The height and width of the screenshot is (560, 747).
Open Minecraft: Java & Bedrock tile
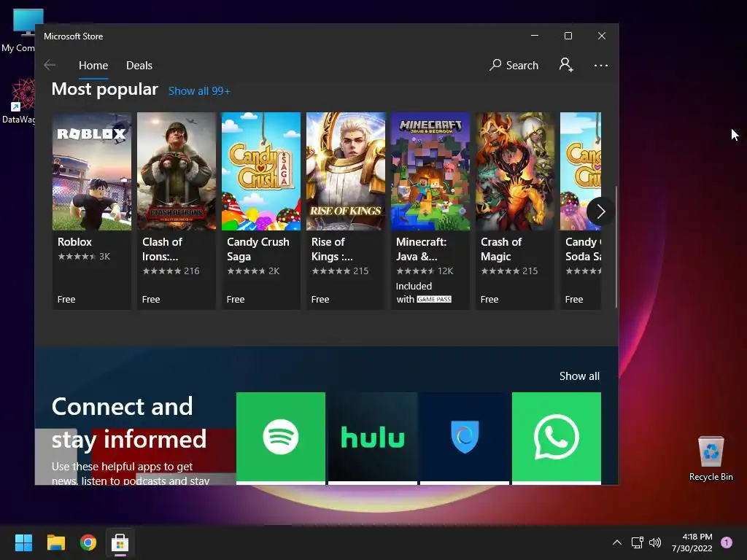pyautogui.click(x=430, y=211)
